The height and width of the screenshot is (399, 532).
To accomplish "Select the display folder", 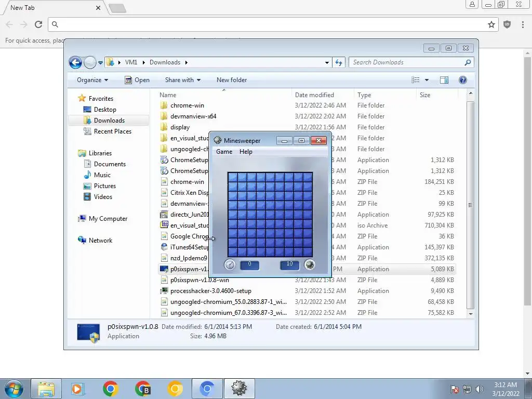I will tap(180, 127).
